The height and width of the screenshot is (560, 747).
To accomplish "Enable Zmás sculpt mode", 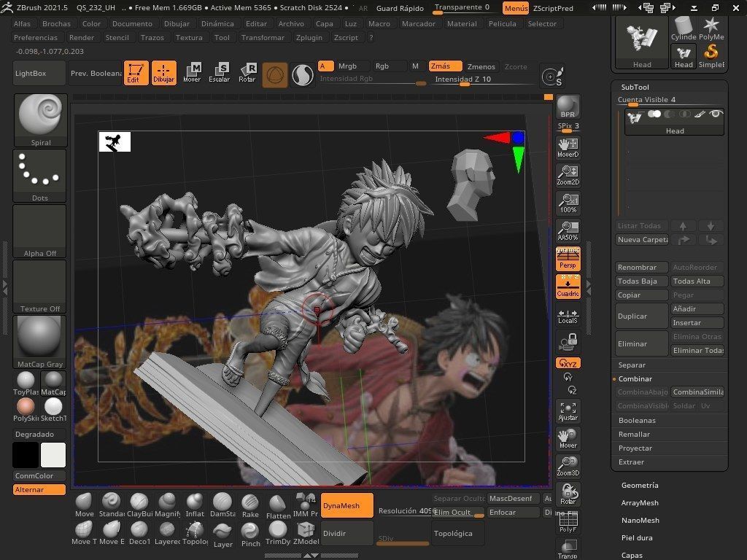I will pyautogui.click(x=445, y=66).
